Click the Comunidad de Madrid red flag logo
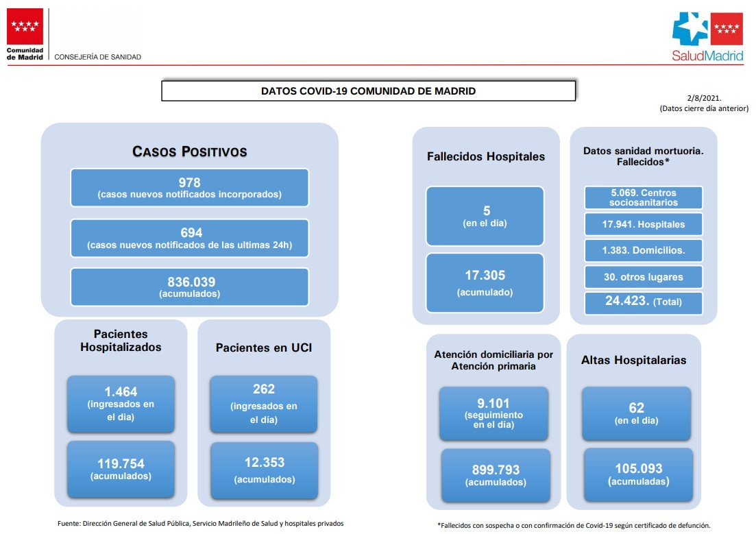Image resolution: width=756 pixels, height=534 pixels. (x=25, y=27)
